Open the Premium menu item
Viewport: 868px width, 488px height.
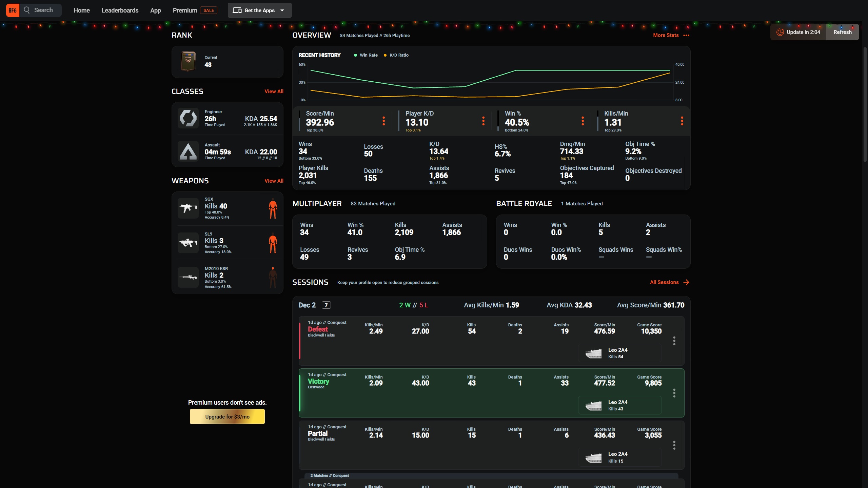(185, 10)
